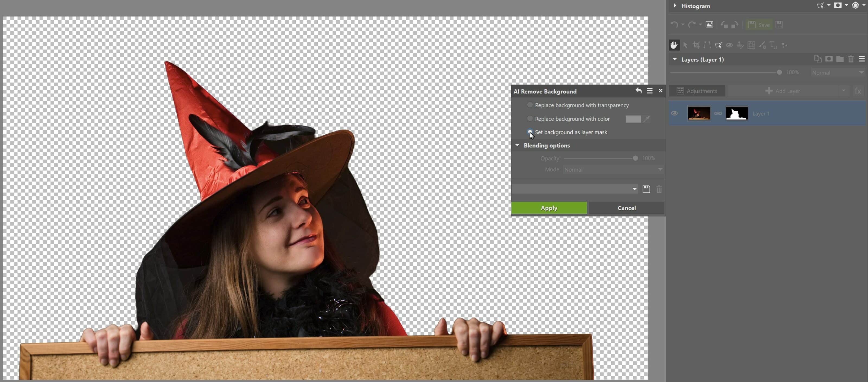Select Replace background with transparency option

530,105
